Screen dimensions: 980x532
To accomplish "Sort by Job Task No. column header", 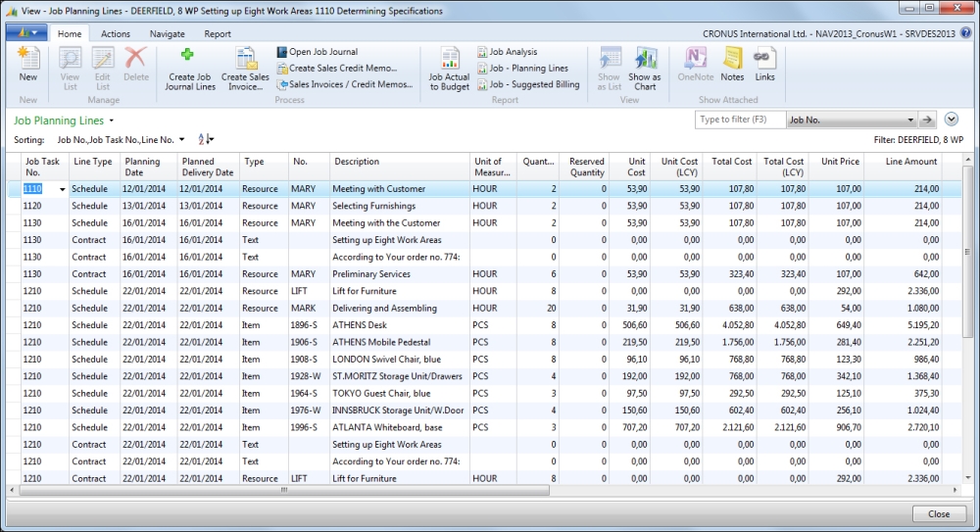I will [44, 167].
